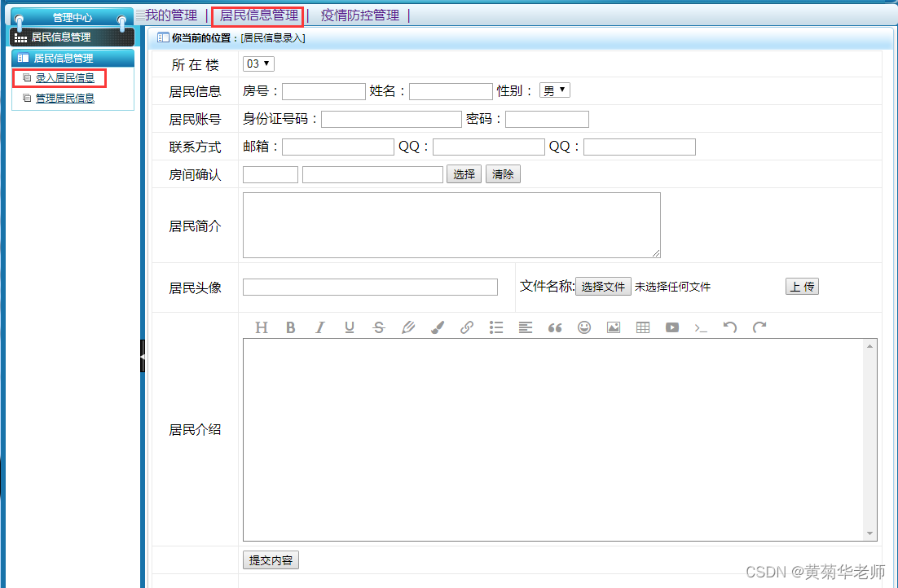Insert a video via editor toolbar
898x588 pixels.
tap(672, 327)
